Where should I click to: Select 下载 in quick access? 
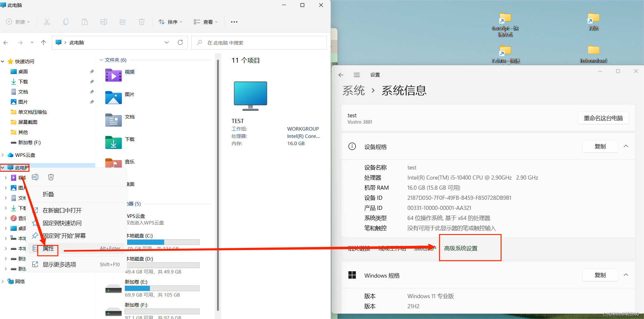tap(23, 82)
